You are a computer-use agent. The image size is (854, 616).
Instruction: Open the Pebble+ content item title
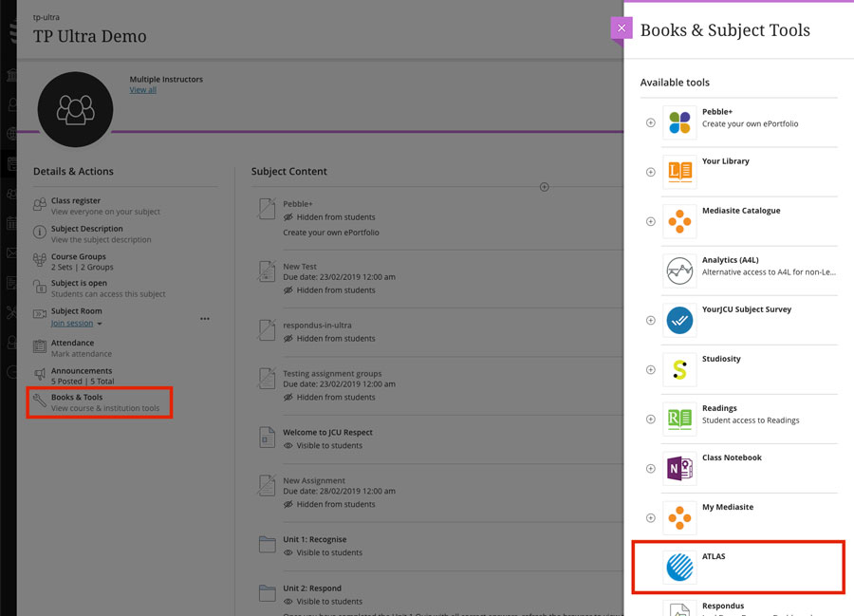click(x=298, y=204)
